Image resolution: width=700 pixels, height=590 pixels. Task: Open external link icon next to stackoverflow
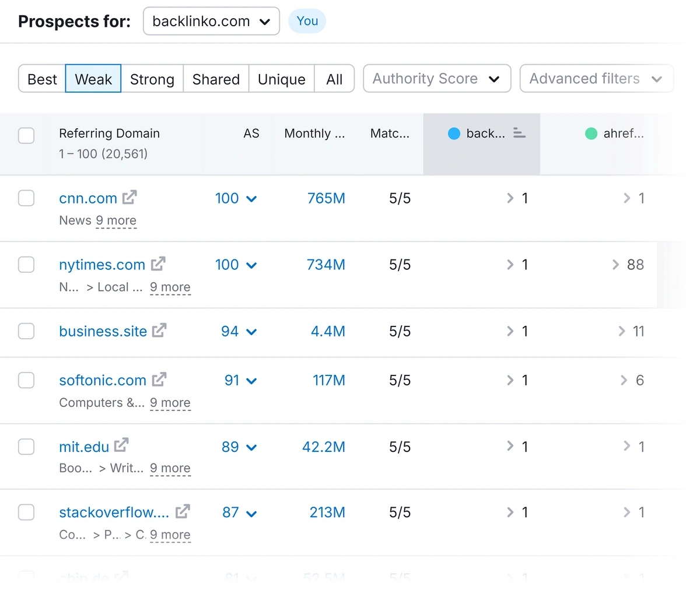click(183, 511)
